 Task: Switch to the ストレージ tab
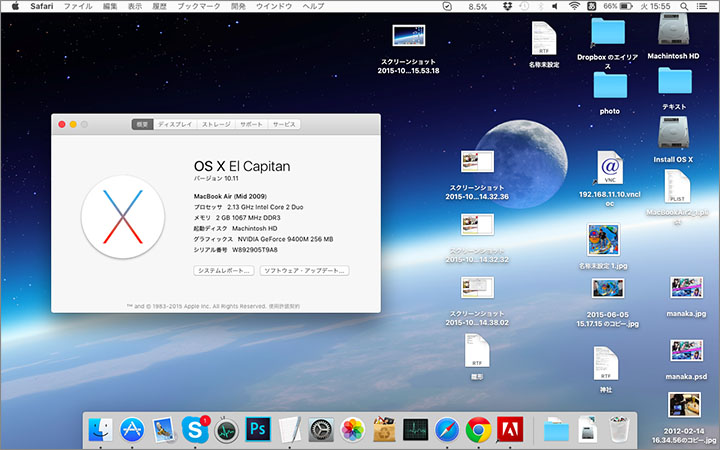pyautogui.click(x=216, y=124)
